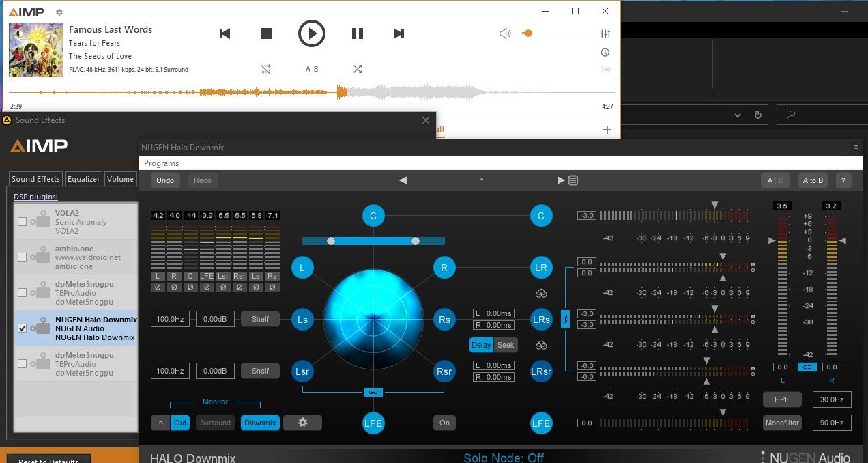Viewport: 868px width, 463px height.
Task: Skip to the next track in AIMP
Action: point(399,33)
